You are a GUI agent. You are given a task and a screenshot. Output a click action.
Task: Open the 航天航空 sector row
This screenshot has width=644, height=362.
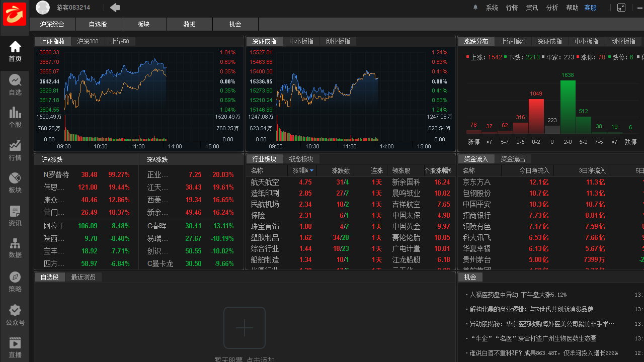click(350, 182)
